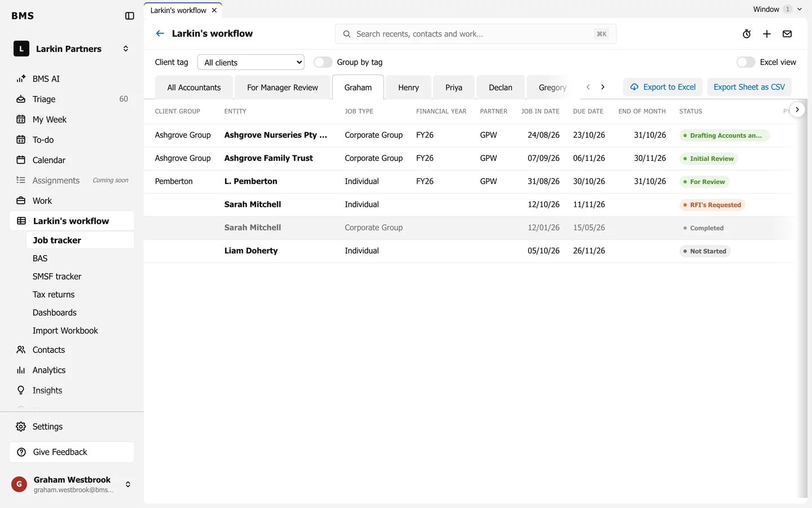Select the For Manager Review tab

pos(283,87)
